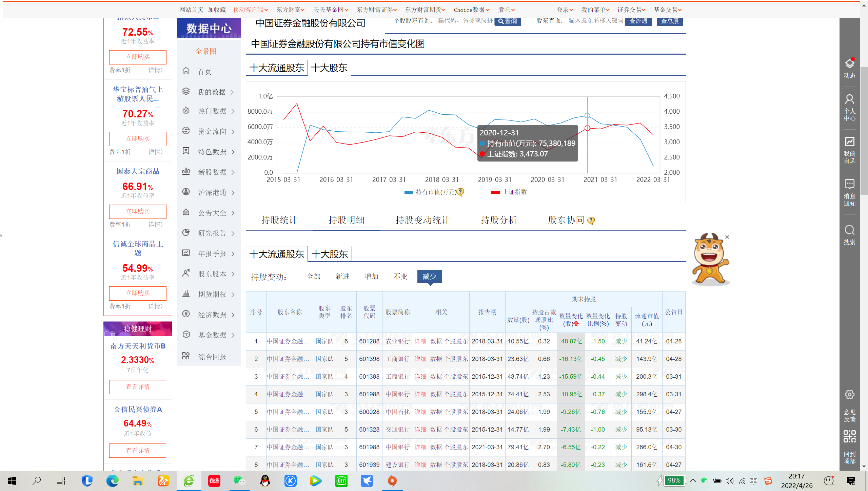This screenshot has height=491, width=868.
Task: Switch chart to 十大流通股东 tab
Action: click(x=277, y=68)
